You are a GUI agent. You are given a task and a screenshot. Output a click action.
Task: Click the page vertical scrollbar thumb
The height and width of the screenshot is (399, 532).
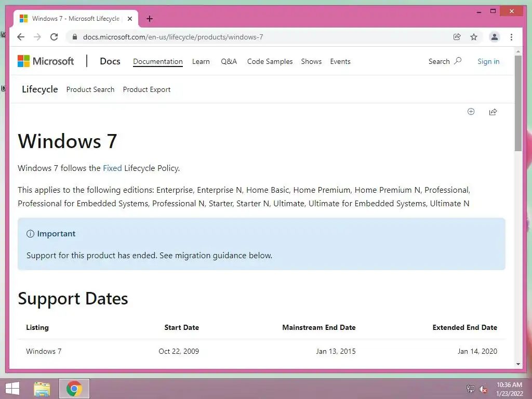(518, 103)
